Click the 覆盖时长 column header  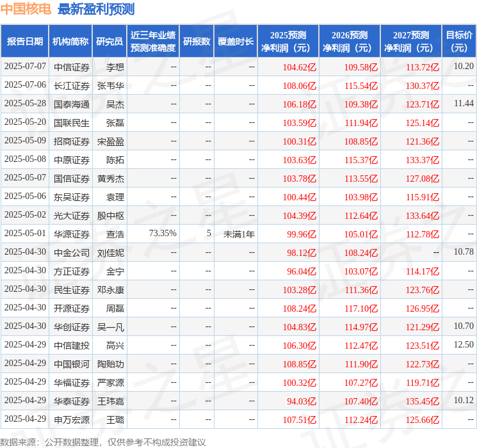(236, 42)
